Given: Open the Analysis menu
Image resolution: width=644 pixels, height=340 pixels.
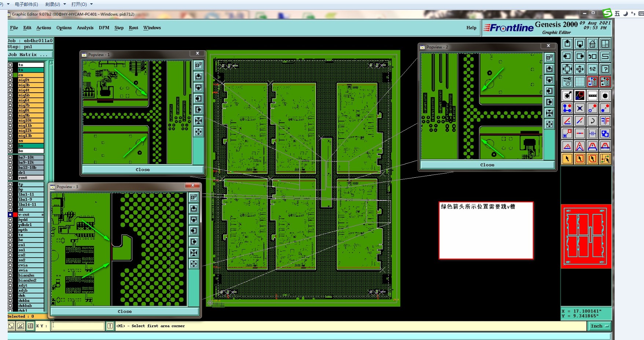Looking at the screenshot, I should pos(85,28).
